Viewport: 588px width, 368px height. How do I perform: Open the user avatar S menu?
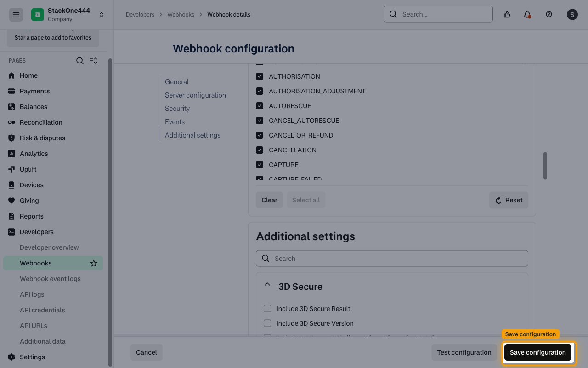point(572,14)
